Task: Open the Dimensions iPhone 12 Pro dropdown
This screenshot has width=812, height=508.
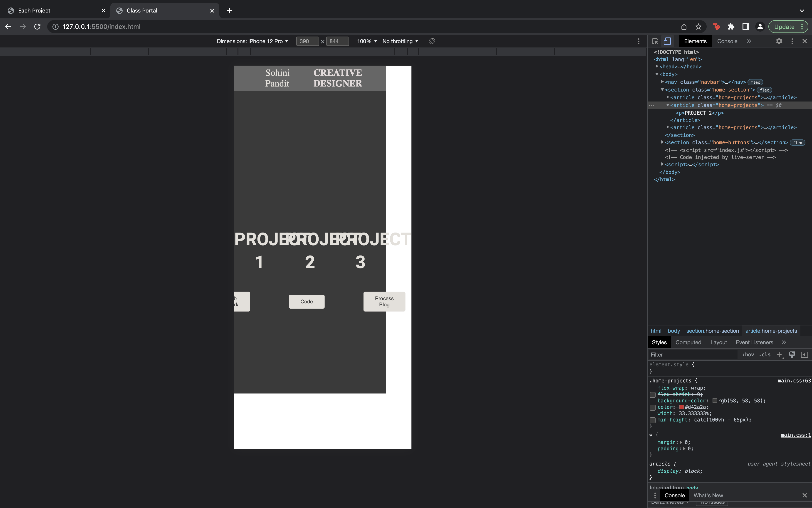Action: [252, 41]
